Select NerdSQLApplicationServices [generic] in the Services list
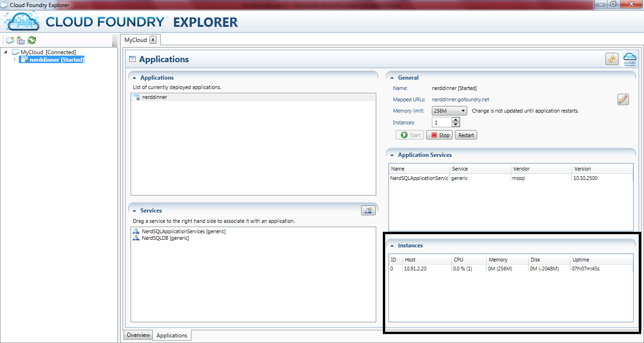644x343 pixels. (x=183, y=231)
